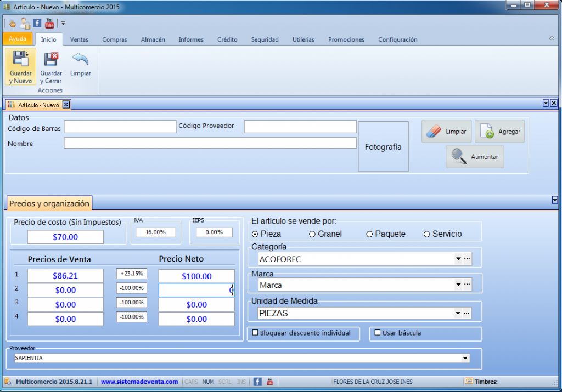Edit Precio Neto field showing $100.00
Image resolution: width=562 pixels, height=392 pixels.
pos(196,276)
